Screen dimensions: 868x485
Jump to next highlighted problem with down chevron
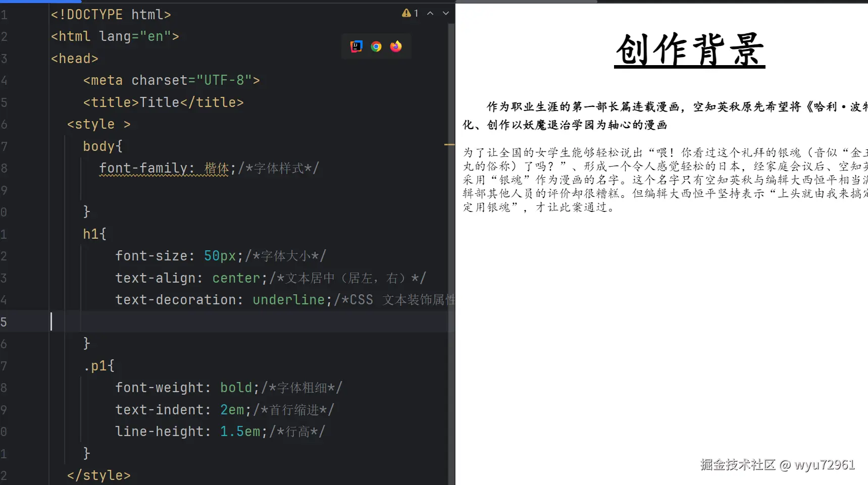click(445, 13)
